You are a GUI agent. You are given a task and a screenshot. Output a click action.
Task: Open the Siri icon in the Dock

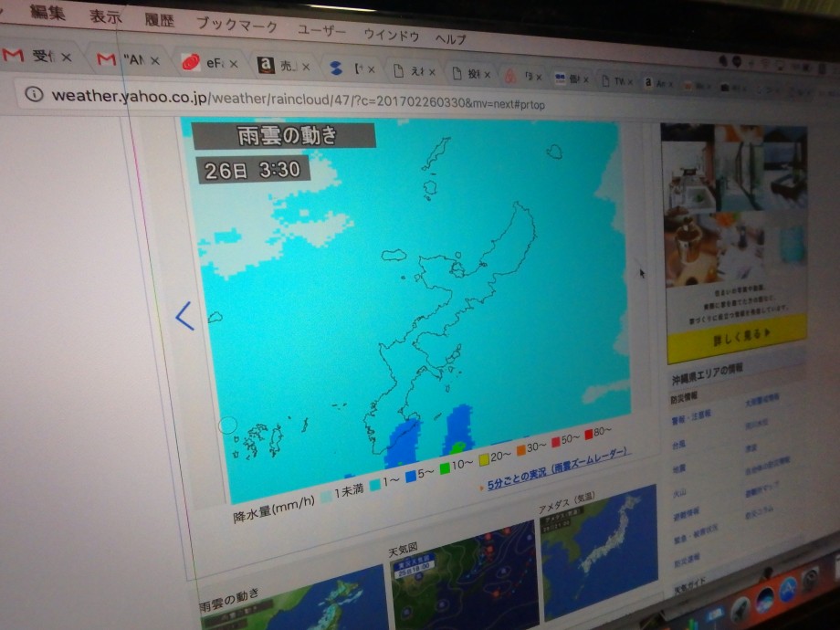(x=765, y=600)
